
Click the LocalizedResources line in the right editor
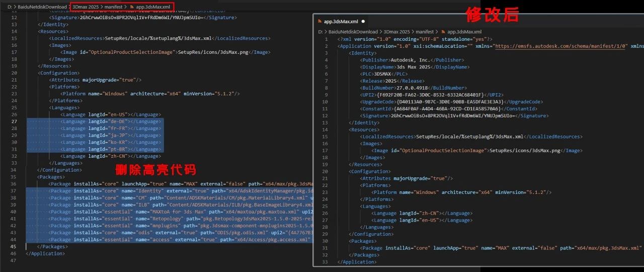click(471, 137)
